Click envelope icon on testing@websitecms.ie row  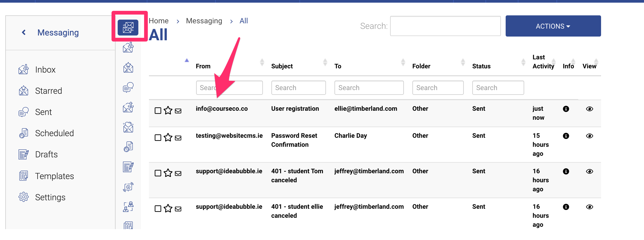coord(178,138)
